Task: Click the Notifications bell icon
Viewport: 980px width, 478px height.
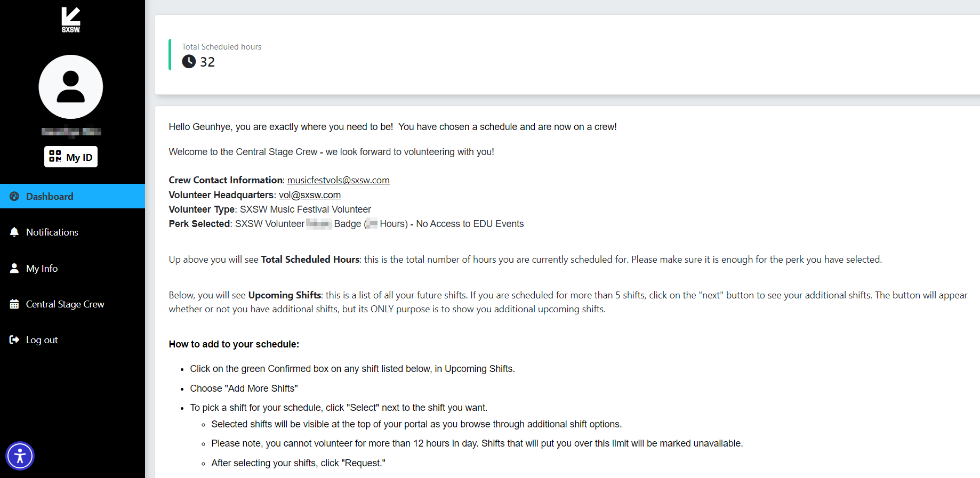Action: coord(14,232)
